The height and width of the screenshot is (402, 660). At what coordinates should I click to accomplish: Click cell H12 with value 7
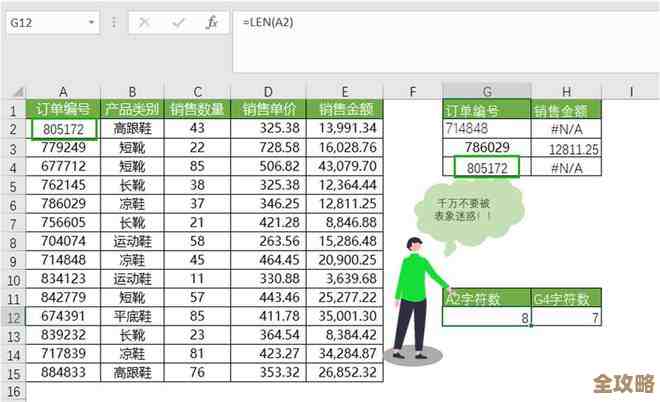567,317
